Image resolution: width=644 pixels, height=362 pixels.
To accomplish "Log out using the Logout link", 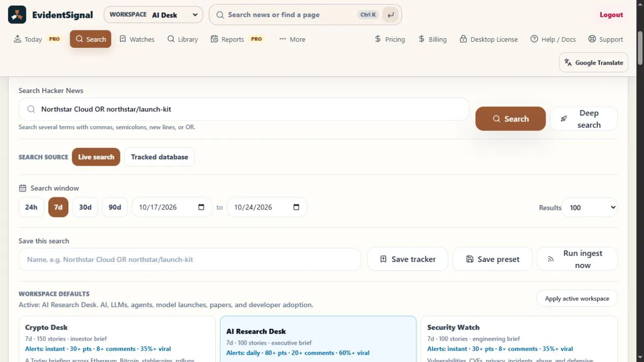I will click(x=611, y=15).
